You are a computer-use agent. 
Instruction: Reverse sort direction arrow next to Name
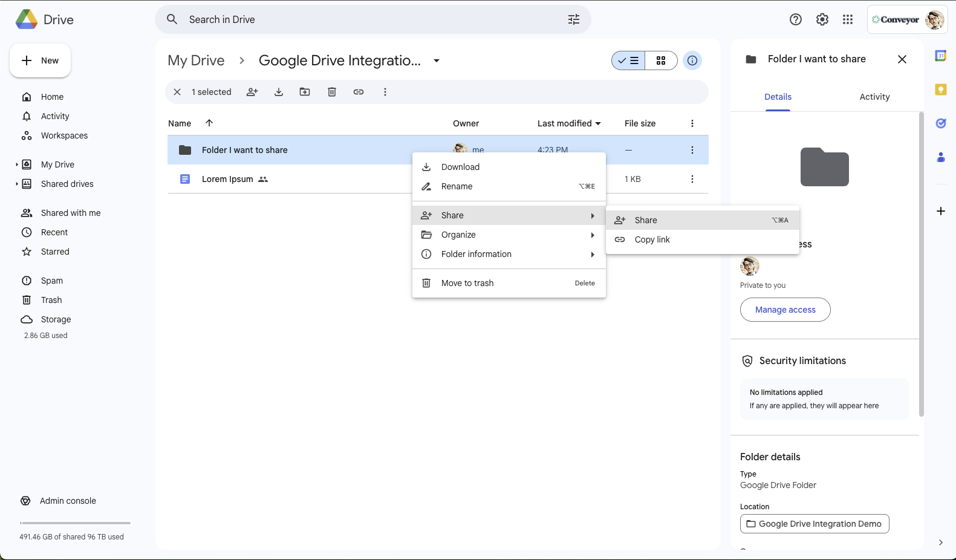(209, 123)
